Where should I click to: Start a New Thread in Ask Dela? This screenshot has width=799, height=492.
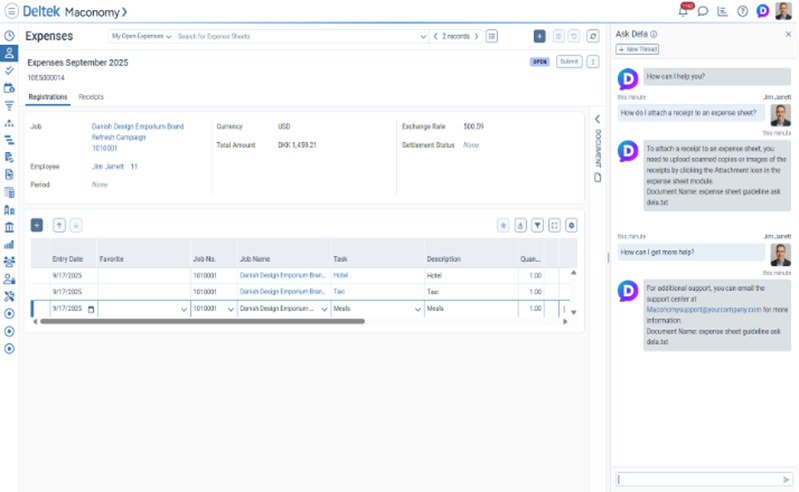pyautogui.click(x=636, y=49)
